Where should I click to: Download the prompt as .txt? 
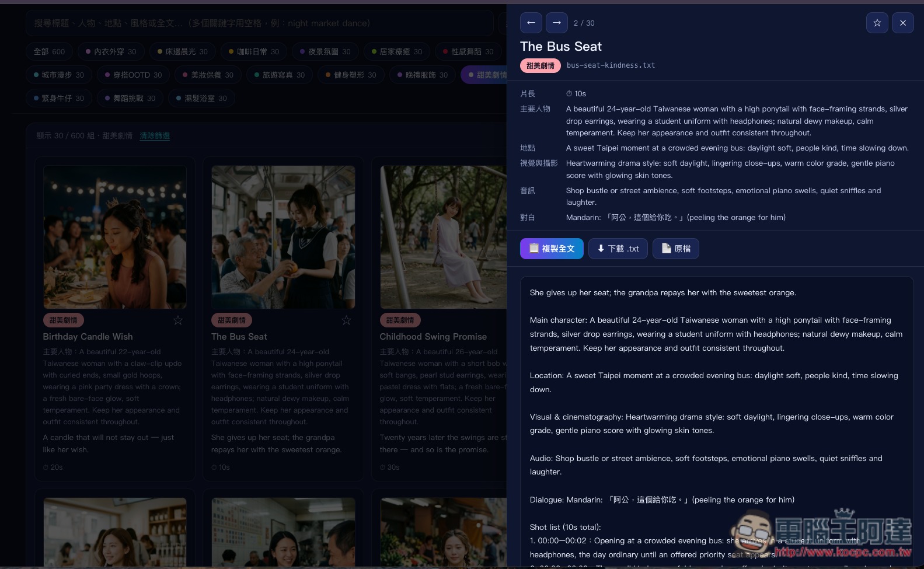pyautogui.click(x=618, y=249)
